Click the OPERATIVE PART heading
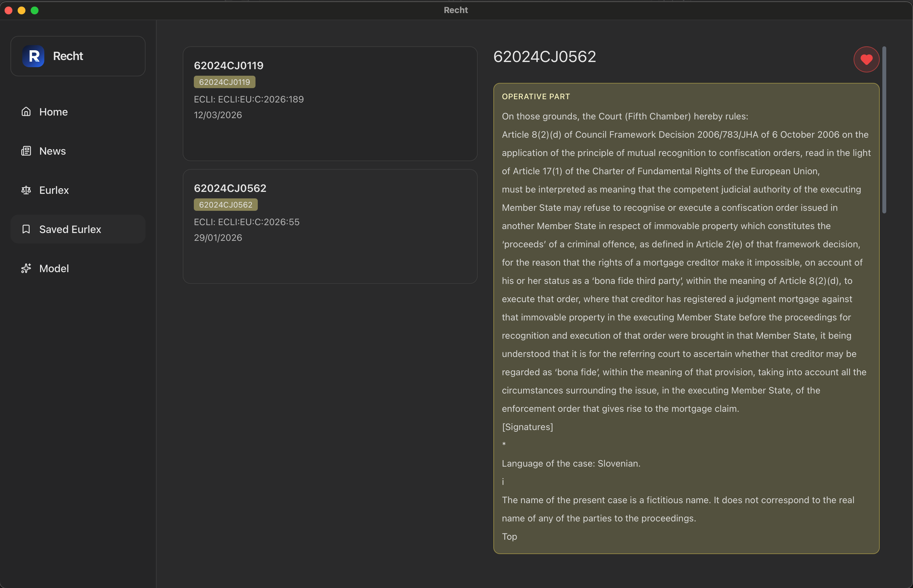Screen dimensions: 913x588 tap(536, 97)
